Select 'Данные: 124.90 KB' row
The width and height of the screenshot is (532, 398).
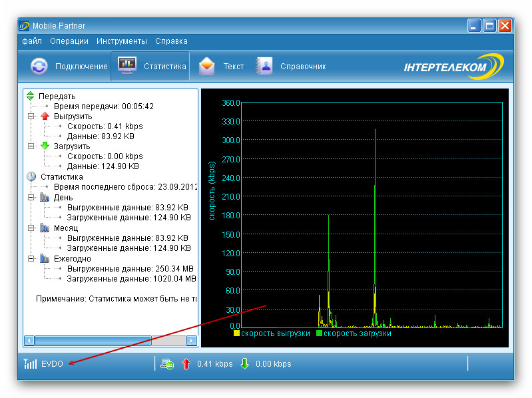click(x=103, y=166)
